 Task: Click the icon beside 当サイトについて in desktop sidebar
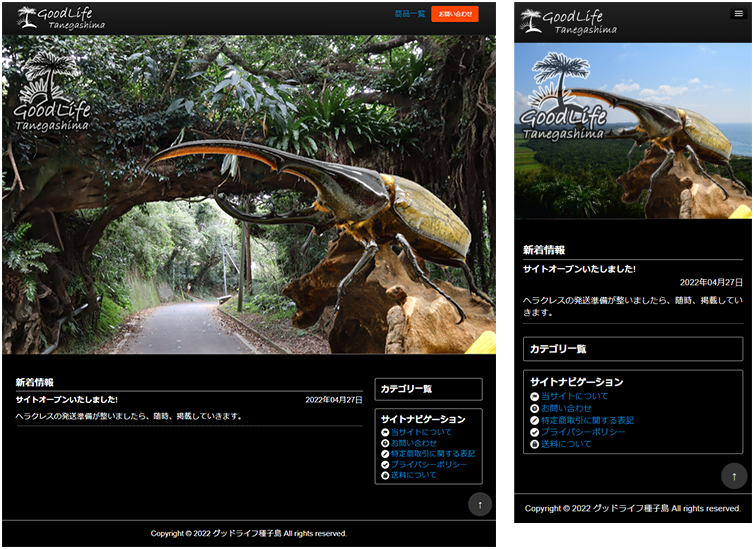(385, 432)
